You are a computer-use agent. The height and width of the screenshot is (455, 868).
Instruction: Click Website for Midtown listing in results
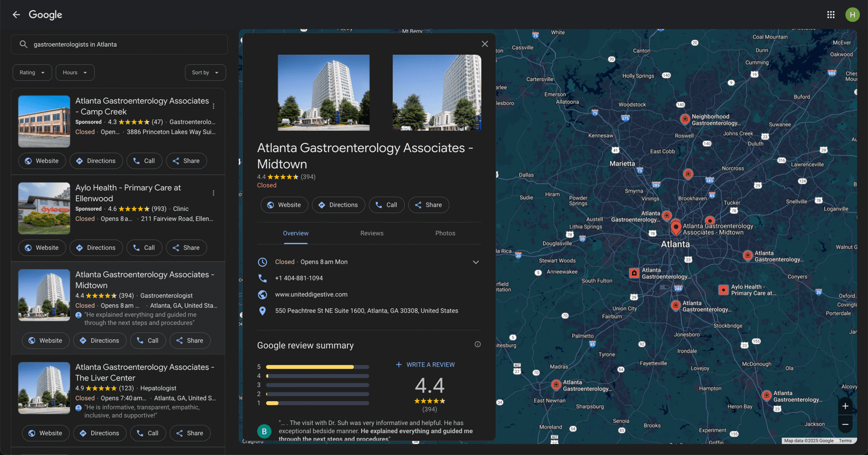coord(46,341)
